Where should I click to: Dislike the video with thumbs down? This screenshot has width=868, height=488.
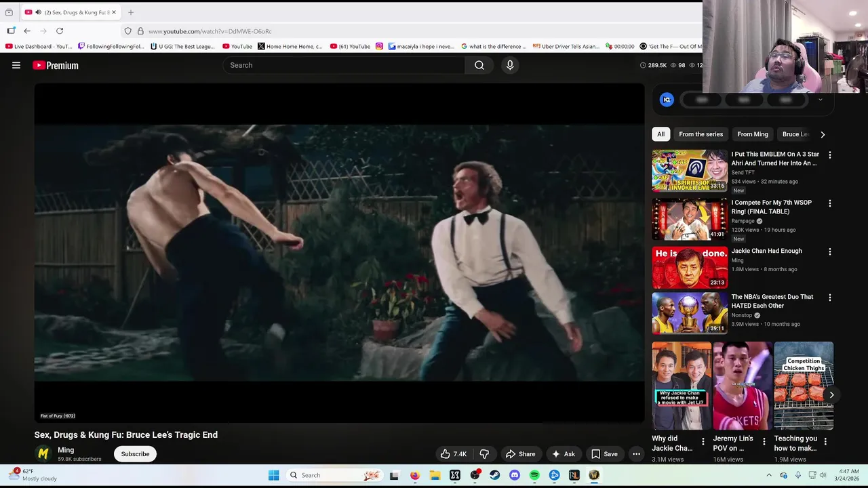(x=484, y=454)
